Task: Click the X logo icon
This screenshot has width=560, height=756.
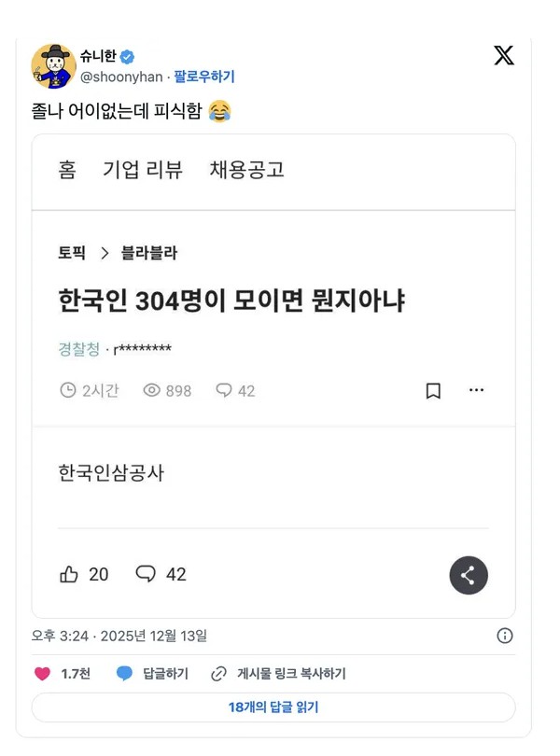Action: click(x=503, y=56)
